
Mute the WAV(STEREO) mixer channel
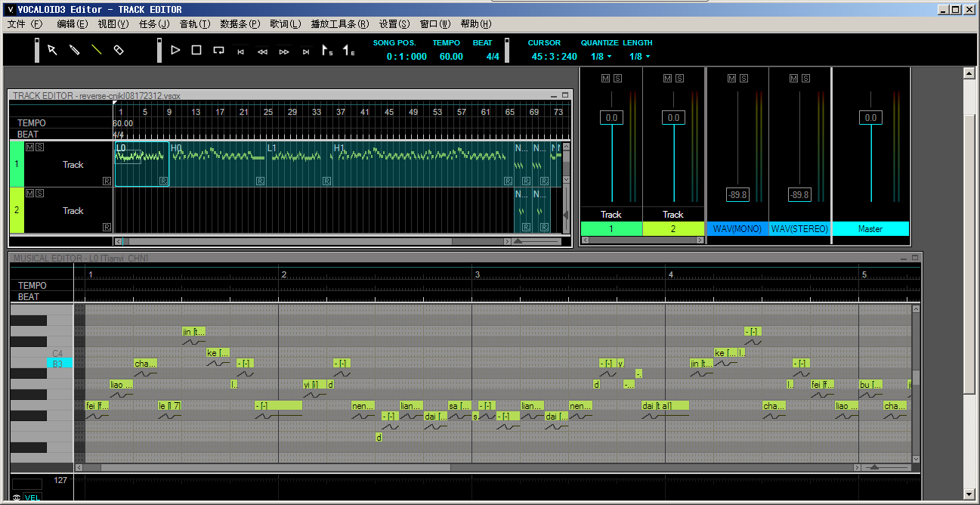pyautogui.click(x=795, y=79)
